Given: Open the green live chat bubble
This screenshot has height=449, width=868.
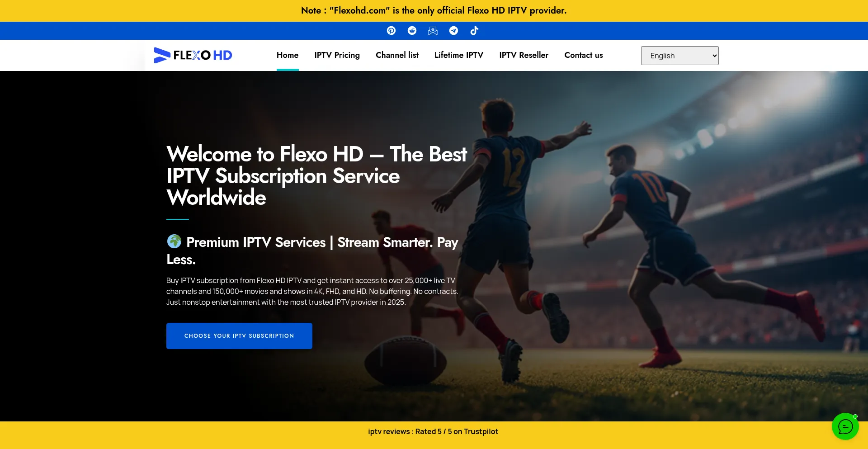Looking at the screenshot, I should tap(845, 426).
